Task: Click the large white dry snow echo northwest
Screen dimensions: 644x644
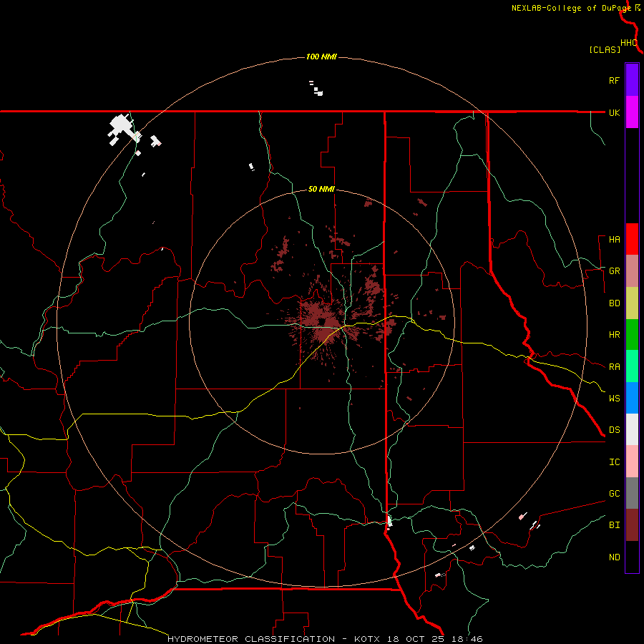Action: pos(122,129)
